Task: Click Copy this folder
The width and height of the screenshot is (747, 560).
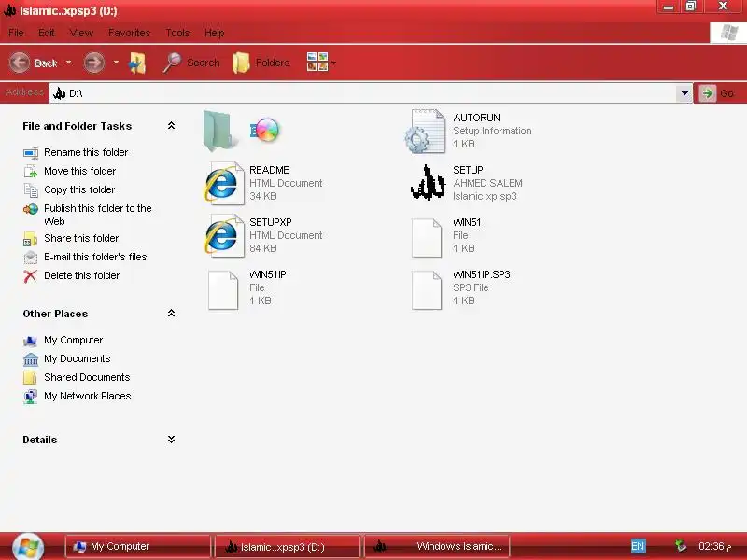Action: point(79,189)
